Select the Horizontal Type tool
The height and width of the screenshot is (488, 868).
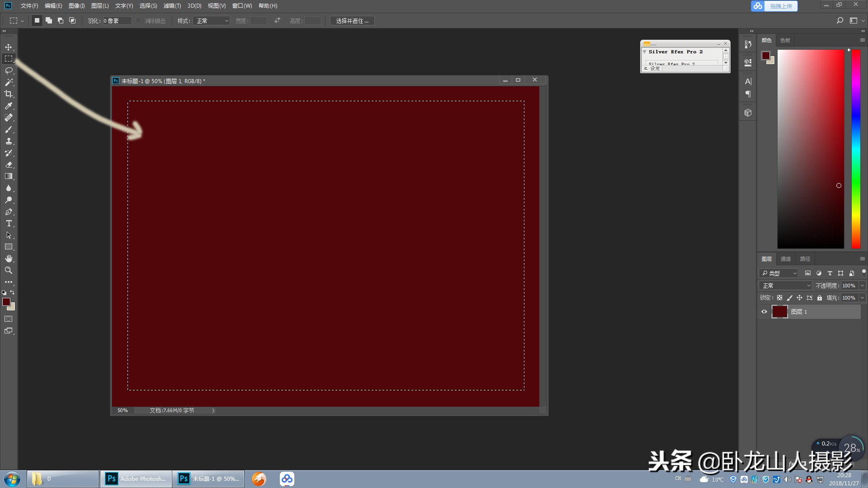[x=9, y=223]
